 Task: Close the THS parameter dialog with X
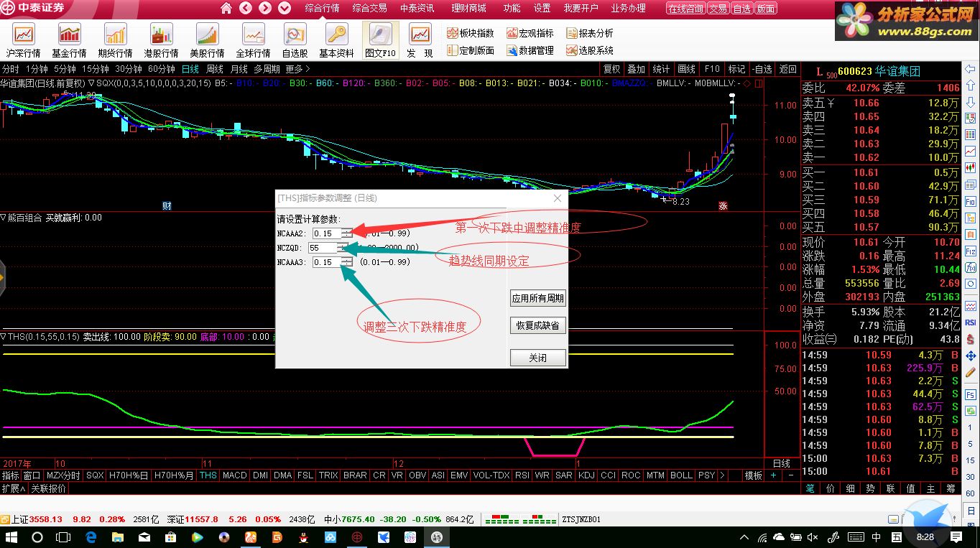[558, 198]
